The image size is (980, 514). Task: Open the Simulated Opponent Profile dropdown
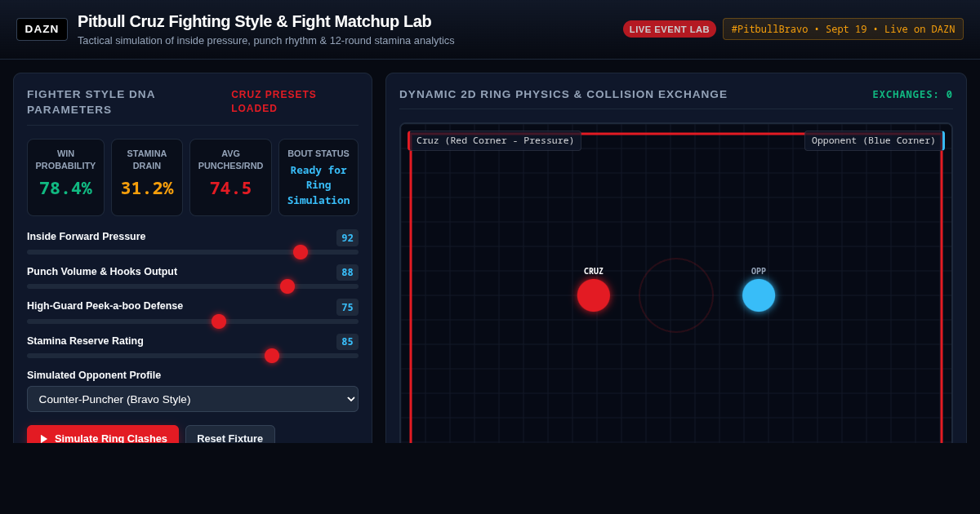click(193, 399)
